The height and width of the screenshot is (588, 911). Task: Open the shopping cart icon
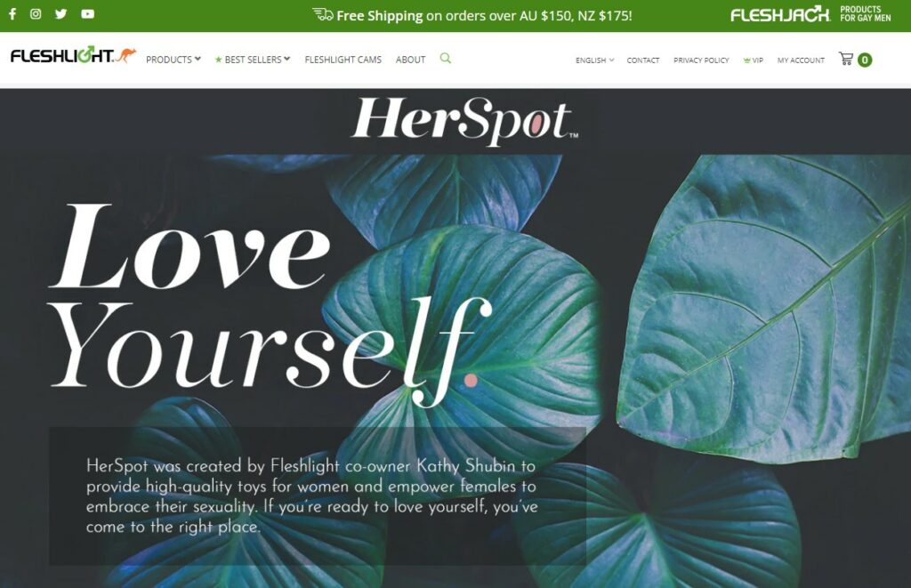[x=846, y=59]
